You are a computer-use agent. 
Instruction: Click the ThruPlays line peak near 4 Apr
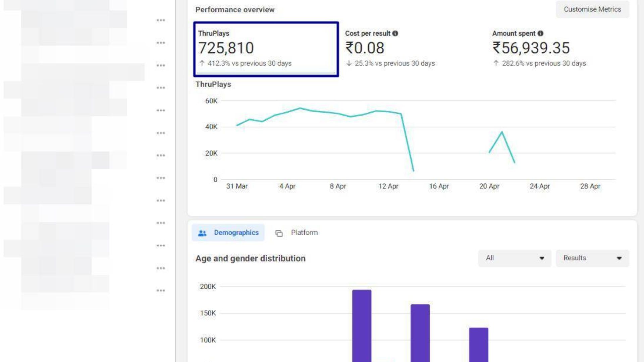(x=300, y=108)
